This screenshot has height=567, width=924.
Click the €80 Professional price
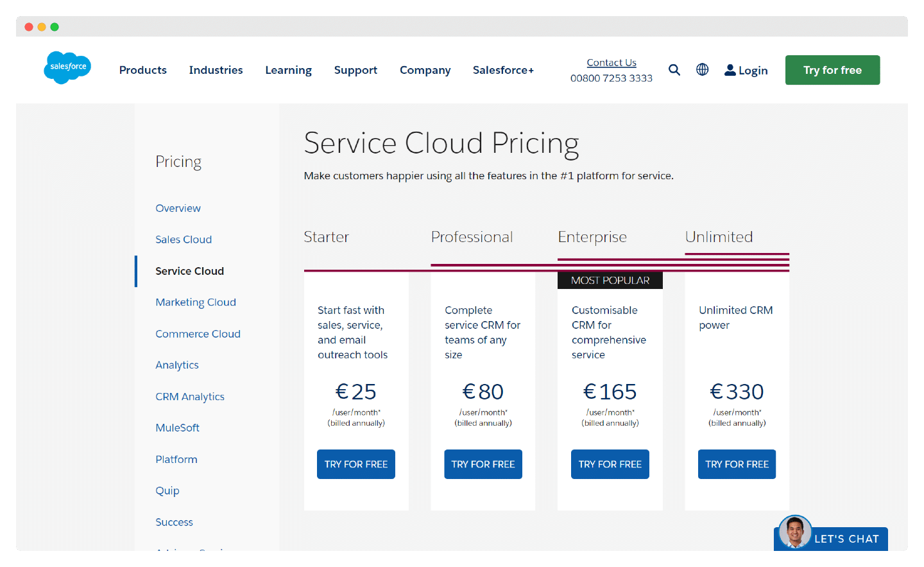[x=483, y=392]
